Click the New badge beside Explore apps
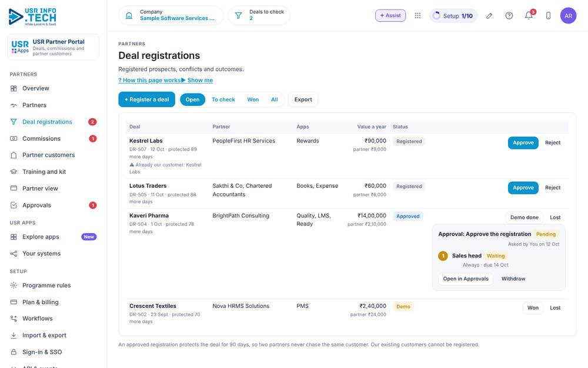 [x=89, y=237]
